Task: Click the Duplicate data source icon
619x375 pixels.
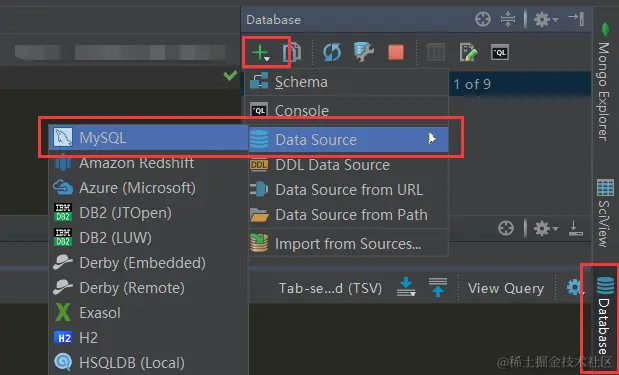Action: tap(292, 52)
